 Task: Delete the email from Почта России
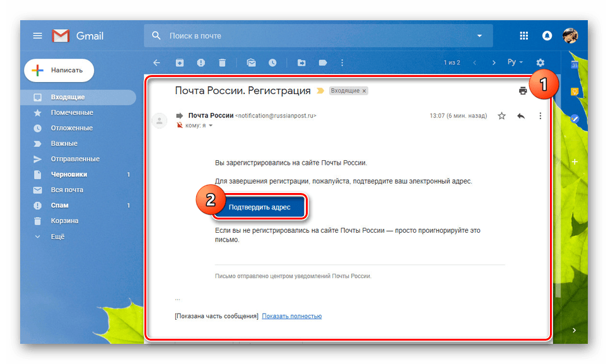point(222,62)
